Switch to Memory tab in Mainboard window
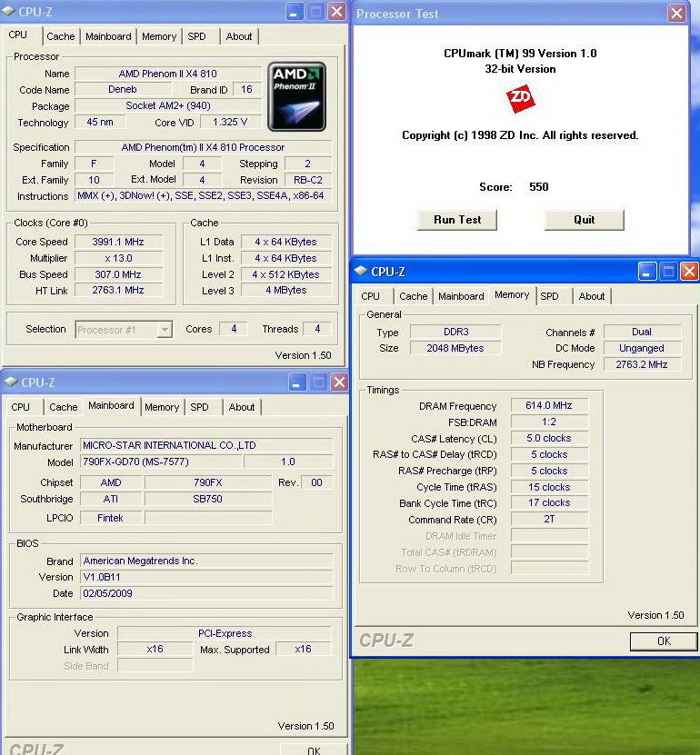Screen dimensions: 700x755 coord(162,407)
